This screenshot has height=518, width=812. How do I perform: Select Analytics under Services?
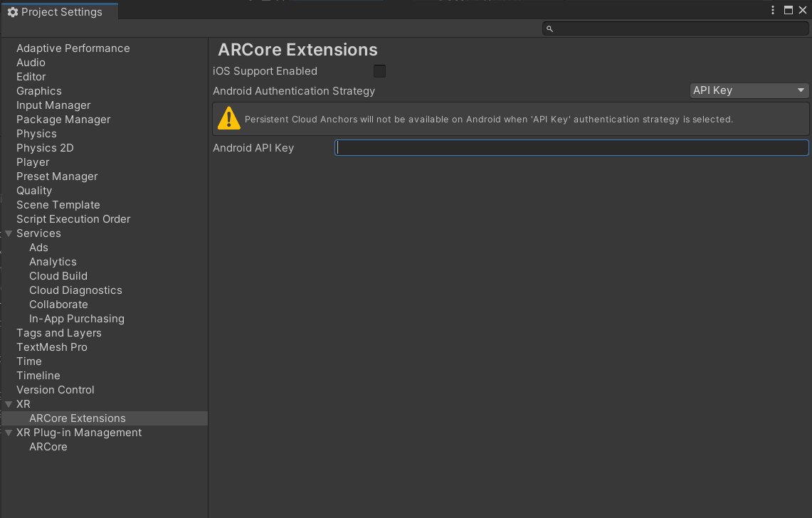[x=53, y=262]
